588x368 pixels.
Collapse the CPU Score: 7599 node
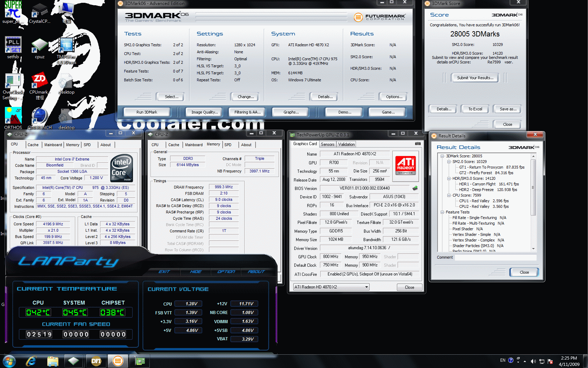(449, 195)
